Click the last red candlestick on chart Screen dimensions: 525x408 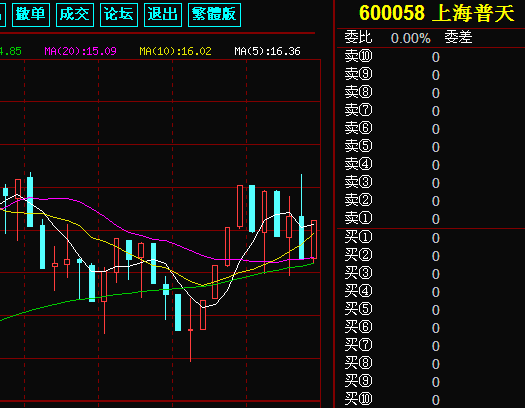tap(314, 239)
